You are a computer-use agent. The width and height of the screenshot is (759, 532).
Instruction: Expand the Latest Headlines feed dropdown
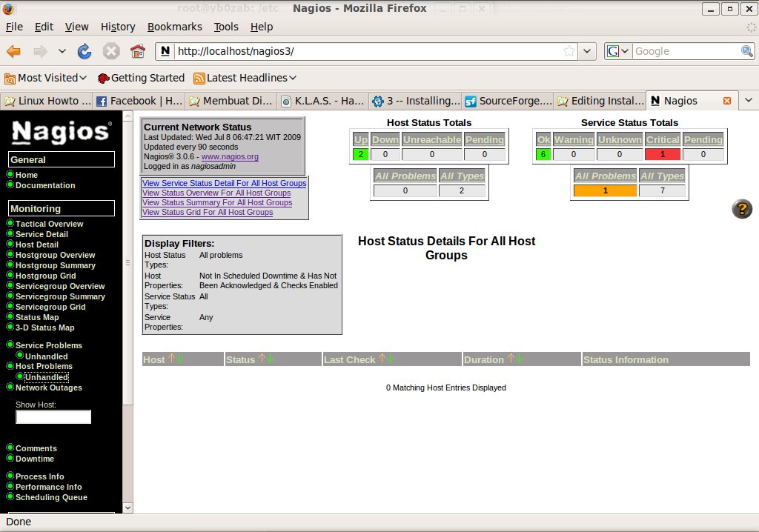pyautogui.click(x=245, y=78)
